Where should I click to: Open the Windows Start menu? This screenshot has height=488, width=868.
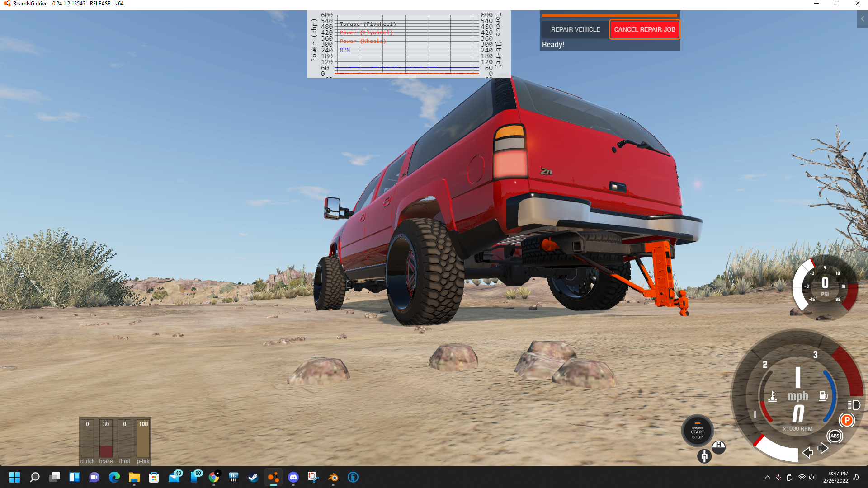(x=14, y=477)
